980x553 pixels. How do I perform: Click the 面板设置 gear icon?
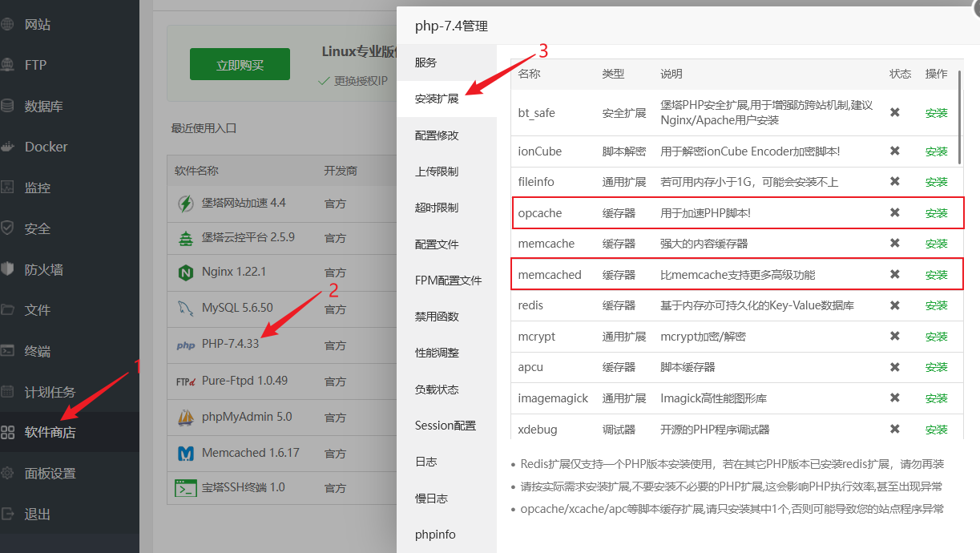coord(7,474)
